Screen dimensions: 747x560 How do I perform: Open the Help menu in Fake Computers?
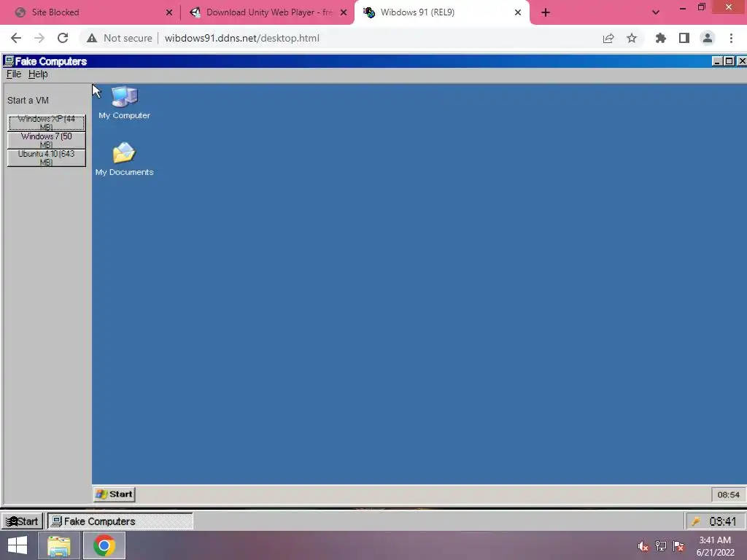38,74
